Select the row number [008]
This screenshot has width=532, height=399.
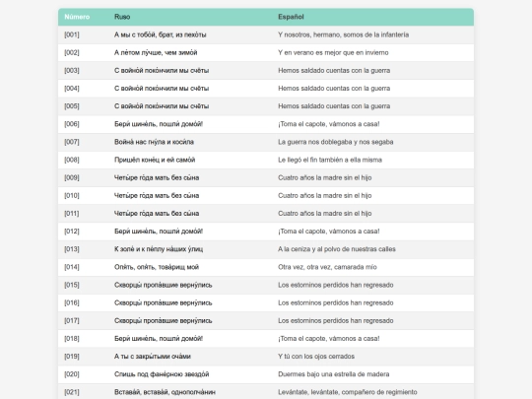(x=72, y=160)
